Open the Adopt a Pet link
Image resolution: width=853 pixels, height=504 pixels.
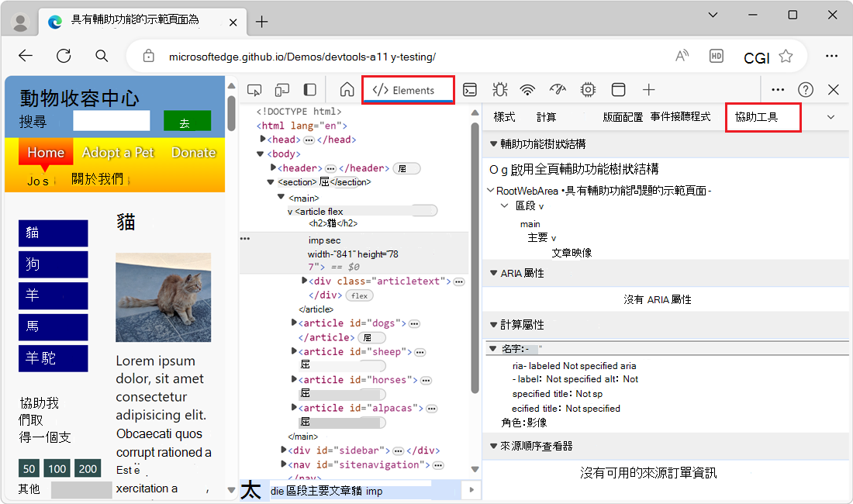coord(118,153)
